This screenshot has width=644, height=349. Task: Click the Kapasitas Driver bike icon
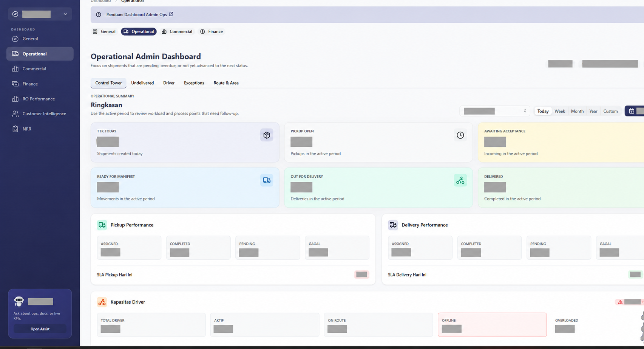(x=102, y=302)
